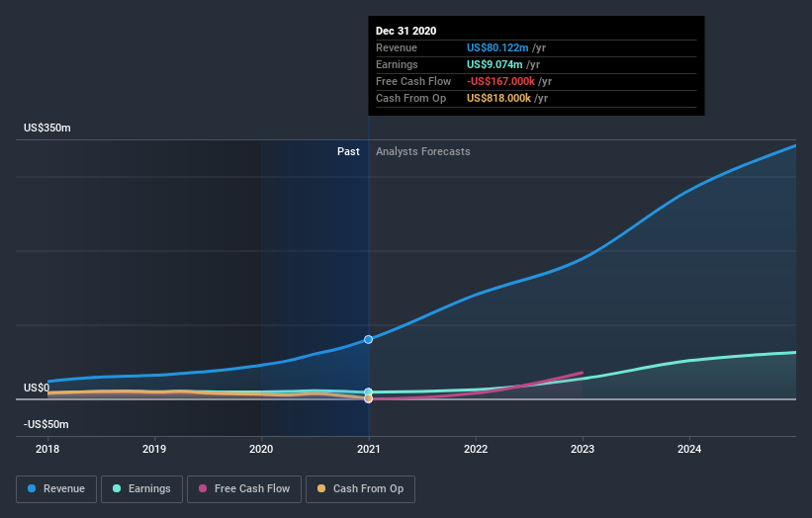Click the orange Cash From Op legend dot
Image resolution: width=812 pixels, height=518 pixels.
coord(321,488)
